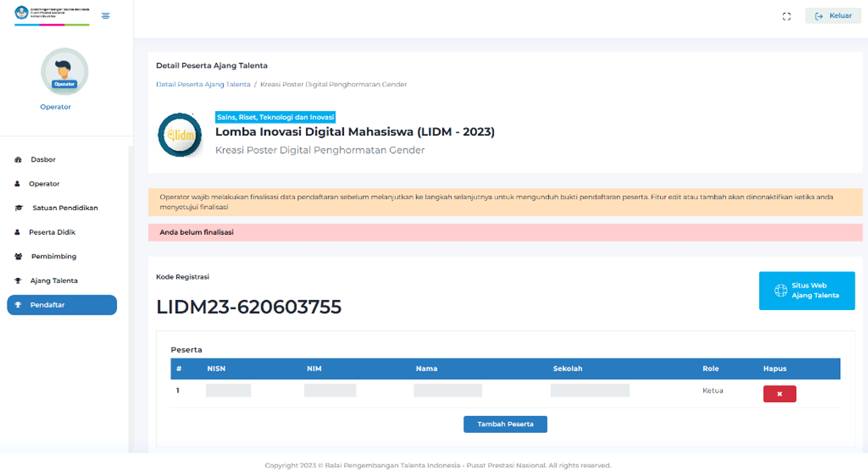Click registration code LIDM23-620603755
Viewport: 868px width, 471px height.
point(249,307)
